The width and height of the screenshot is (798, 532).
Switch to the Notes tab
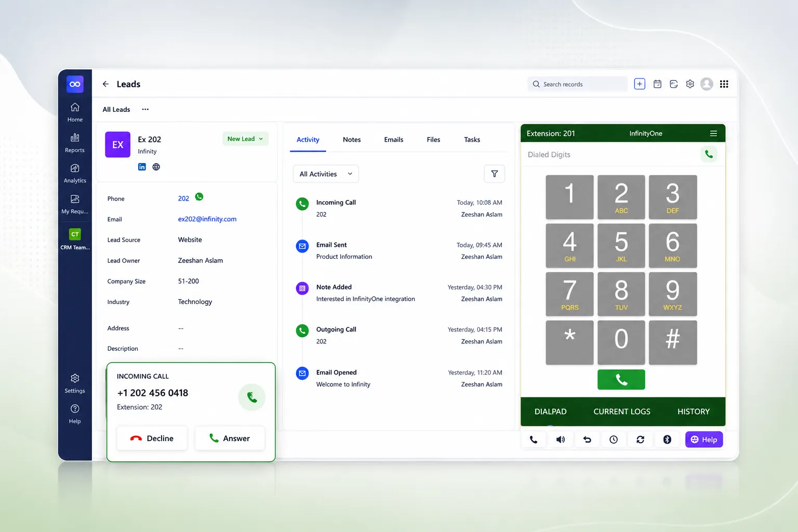point(352,140)
